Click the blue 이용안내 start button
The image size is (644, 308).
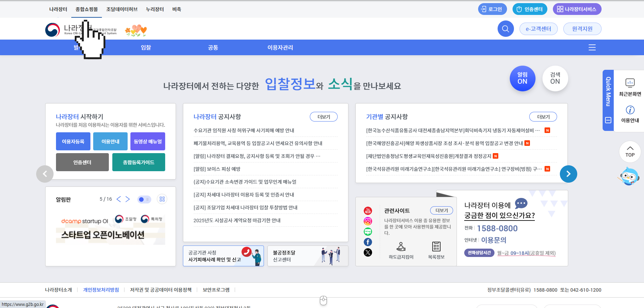(110, 141)
